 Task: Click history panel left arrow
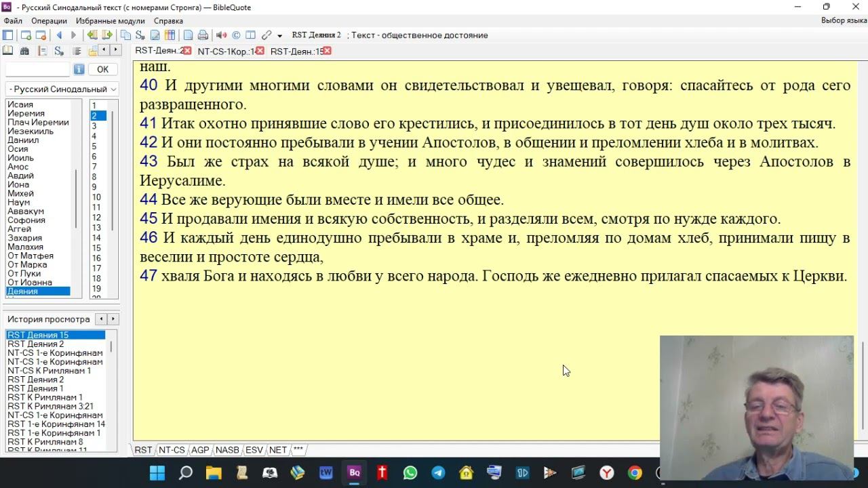tap(101, 319)
